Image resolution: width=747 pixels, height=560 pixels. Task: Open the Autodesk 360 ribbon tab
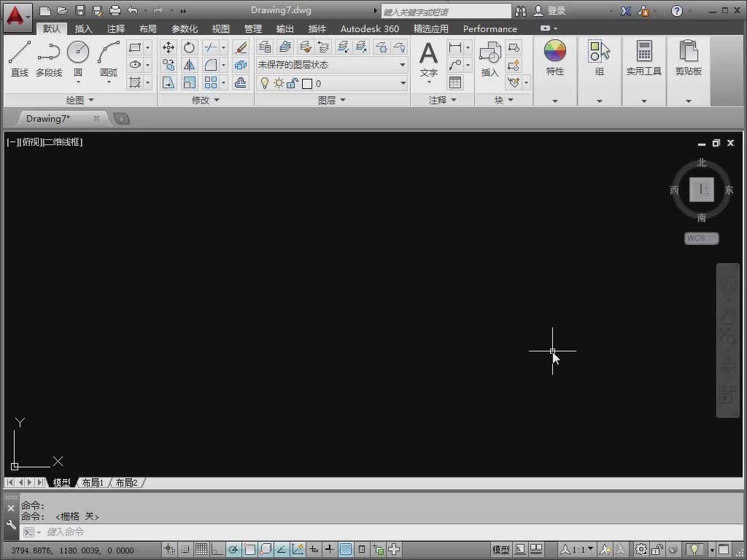click(370, 28)
